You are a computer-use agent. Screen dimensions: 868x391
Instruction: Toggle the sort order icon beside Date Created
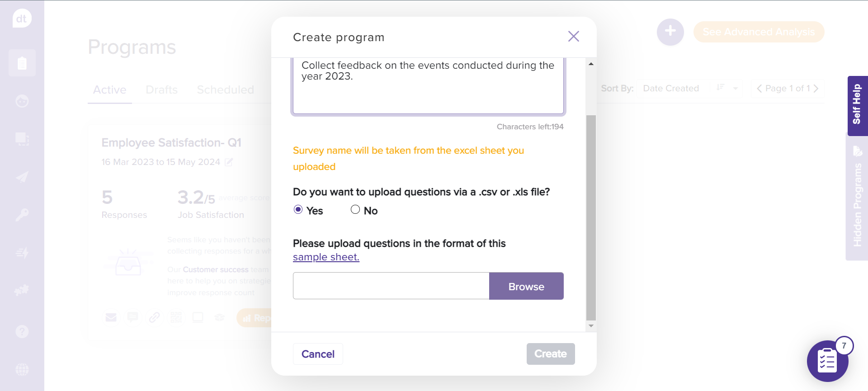(x=721, y=88)
